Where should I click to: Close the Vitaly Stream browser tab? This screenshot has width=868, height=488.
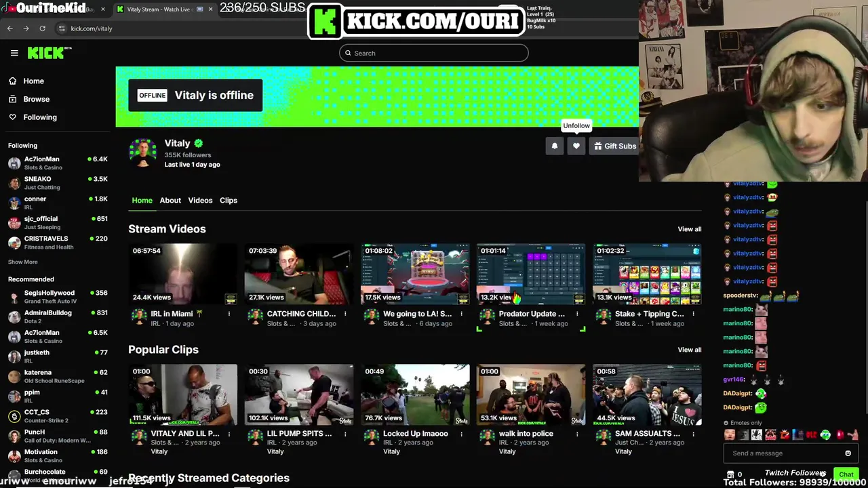tap(210, 9)
